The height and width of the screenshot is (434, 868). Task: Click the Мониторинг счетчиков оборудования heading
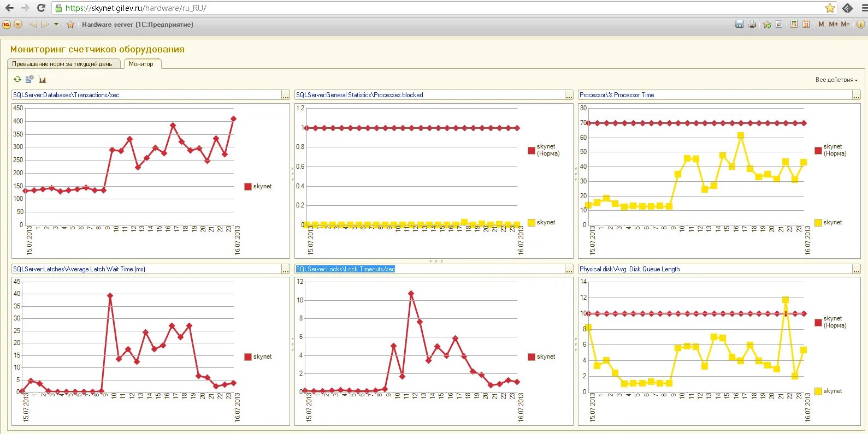point(97,49)
